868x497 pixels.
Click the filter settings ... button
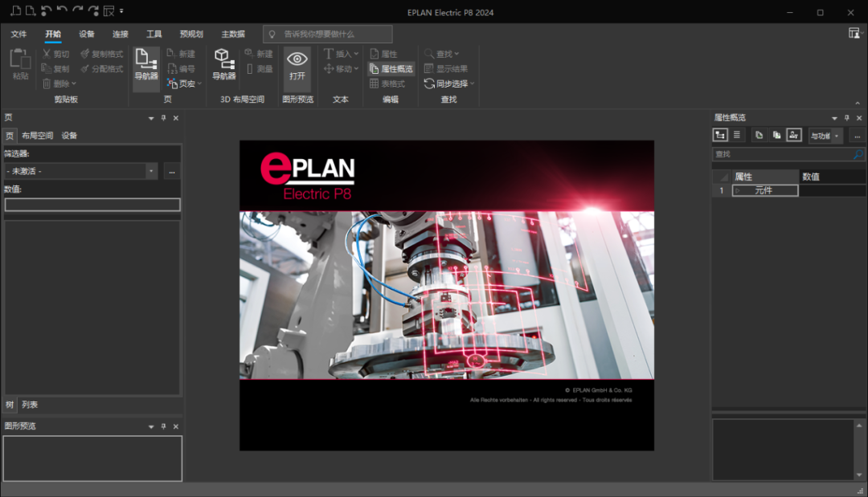(172, 171)
